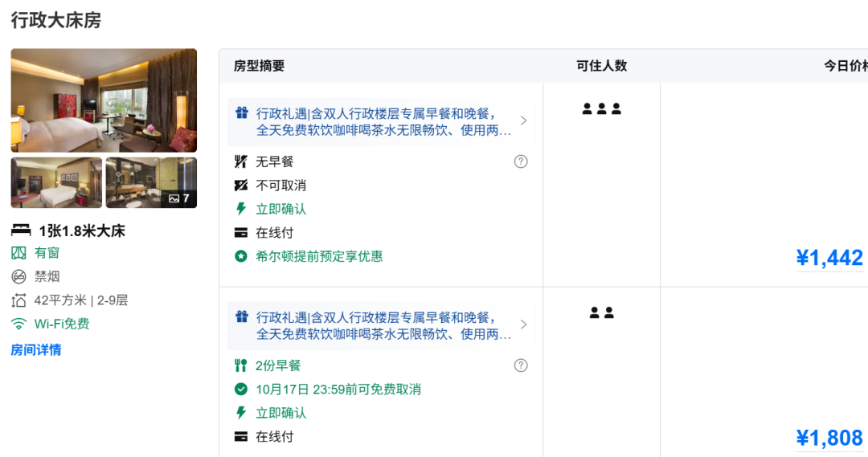
Task: Expand the first 行政礼遇 banner chevron
Action: (x=523, y=120)
